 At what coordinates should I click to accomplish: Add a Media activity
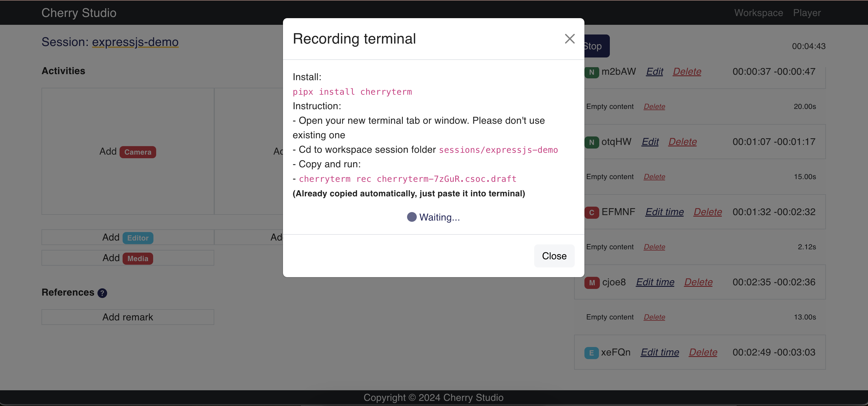click(x=128, y=258)
